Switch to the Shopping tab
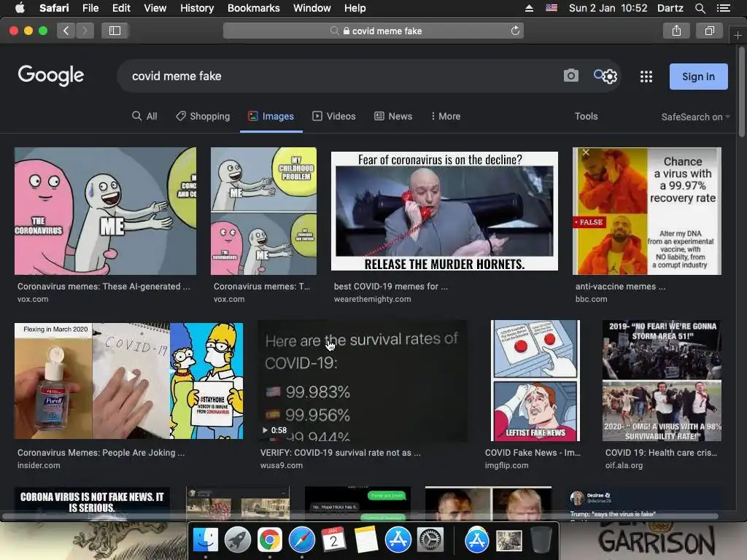 point(203,116)
